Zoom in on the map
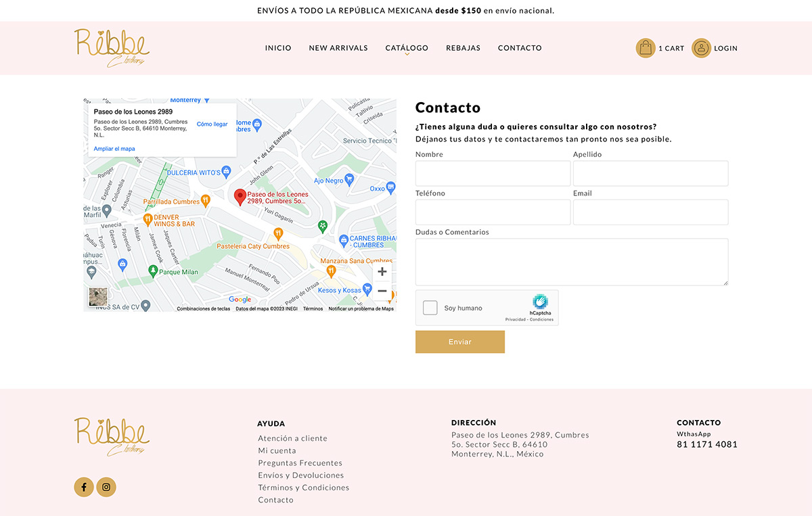Image resolution: width=812 pixels, height=516 pixels. pyautogui.click(x=382, y=272)
